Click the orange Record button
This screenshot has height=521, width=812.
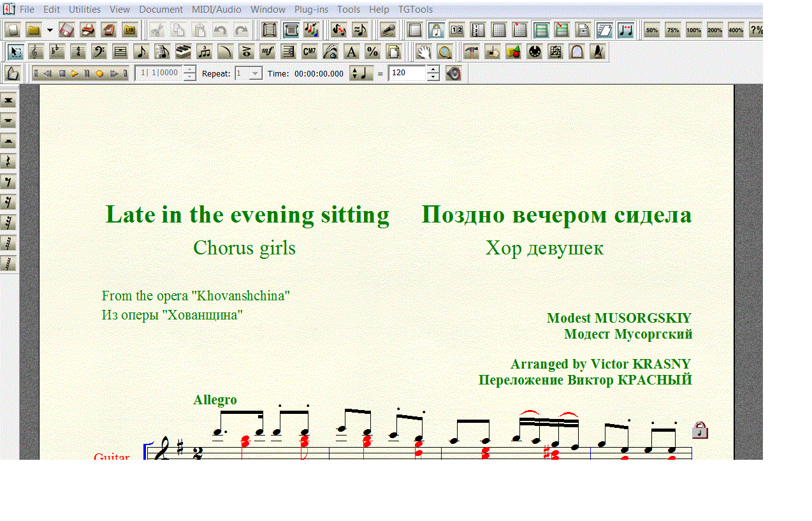click(x=99, y=73)
